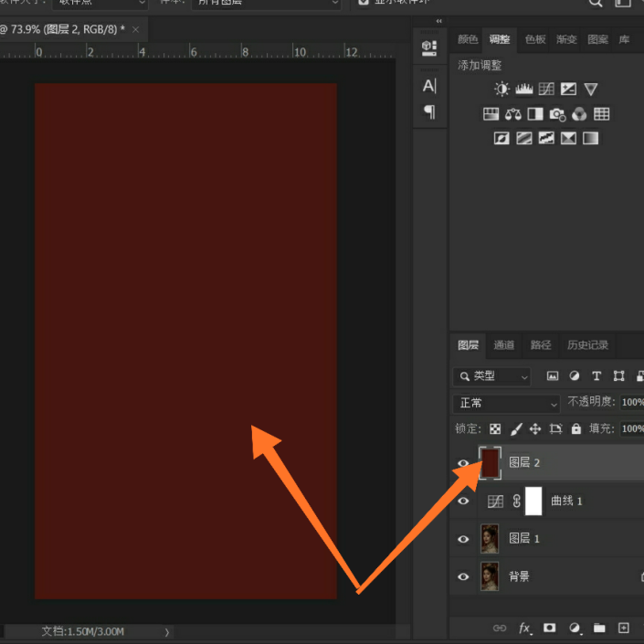Add a Vibrance adjustment layer
644x644 pixels.
pos(591,90)
